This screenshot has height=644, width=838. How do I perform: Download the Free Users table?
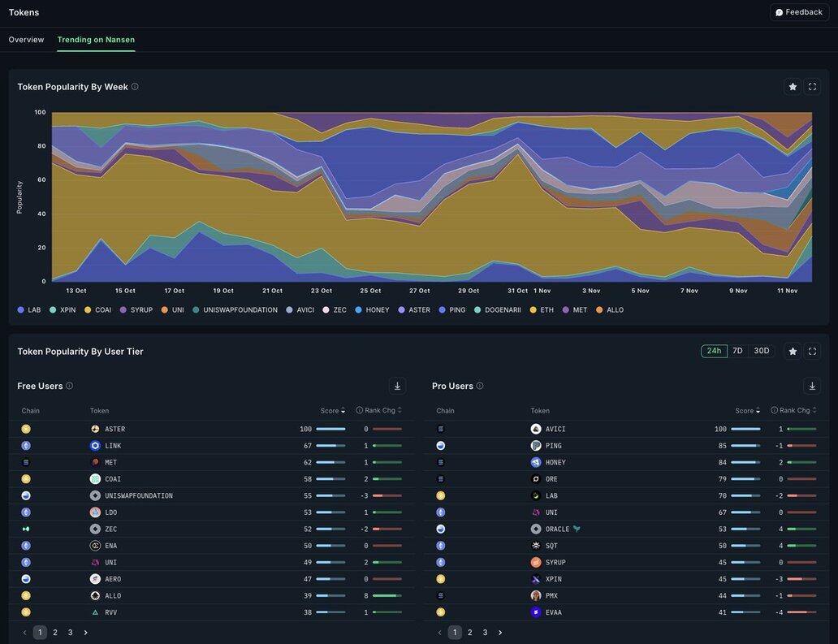397,387
